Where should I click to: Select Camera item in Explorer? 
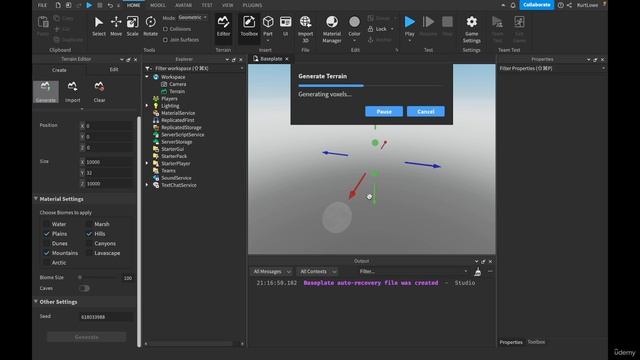coord(178,84)
